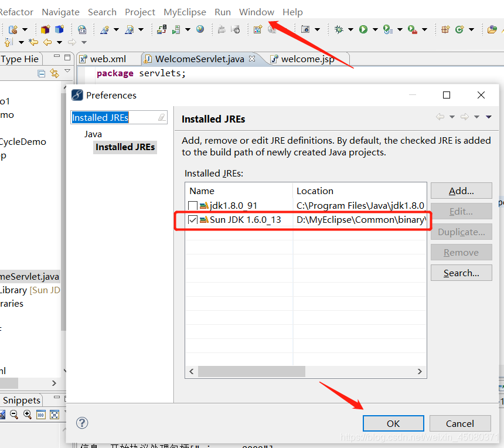Click the Preferences back history arrow
504x448 pixels.
pyautogui.click(x=440, y=117)
